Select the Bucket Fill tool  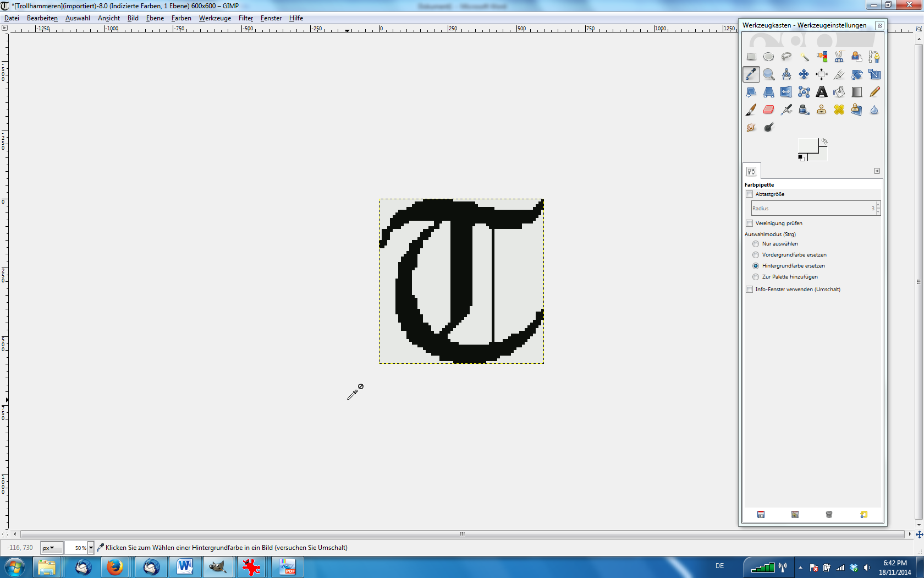839,92
